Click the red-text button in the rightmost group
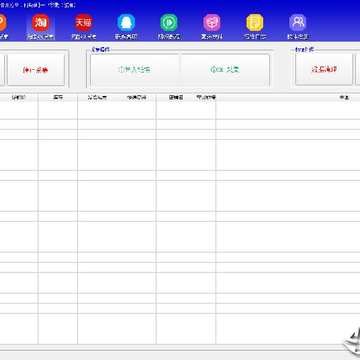 (324, 69)
